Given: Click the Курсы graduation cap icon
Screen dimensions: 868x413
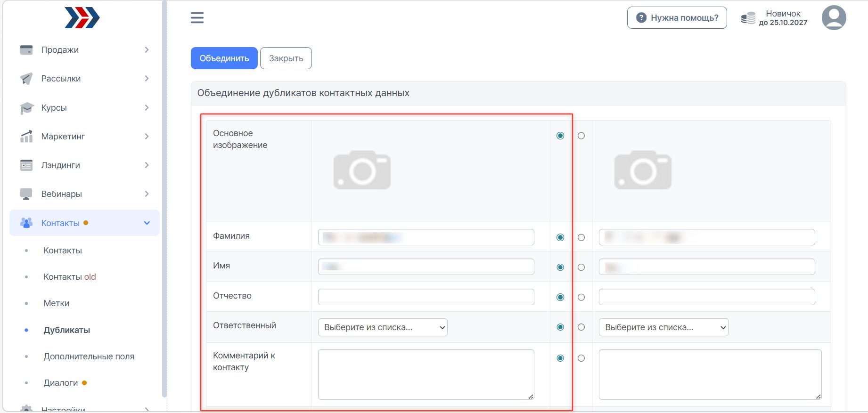Looking at the screenshot, I should tap(26, 108).
